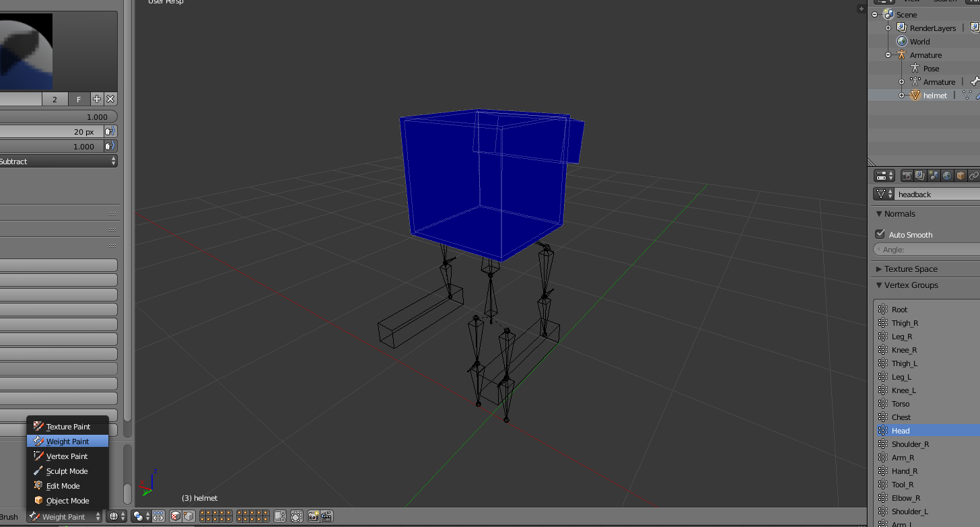980x527 pixels.
Task: Toggle the 3D manipulator widget
Action: click(x=158, y=516)
